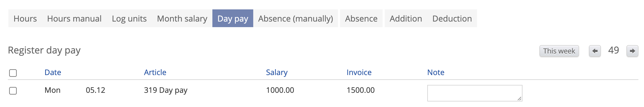Go to next week with right arrow
Image resolution: width=644 pixels, height=107 pixels.
(632, 51)
